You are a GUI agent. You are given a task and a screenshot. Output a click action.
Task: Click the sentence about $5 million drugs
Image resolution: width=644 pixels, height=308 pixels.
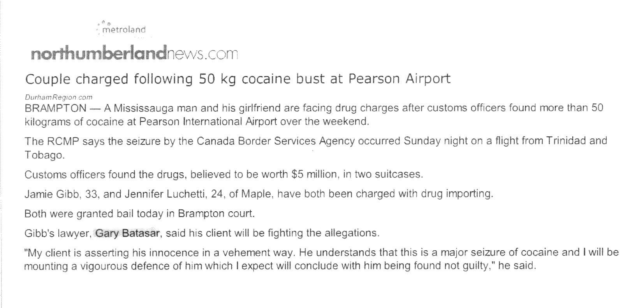pyautogui.click(x=223, y=174)
